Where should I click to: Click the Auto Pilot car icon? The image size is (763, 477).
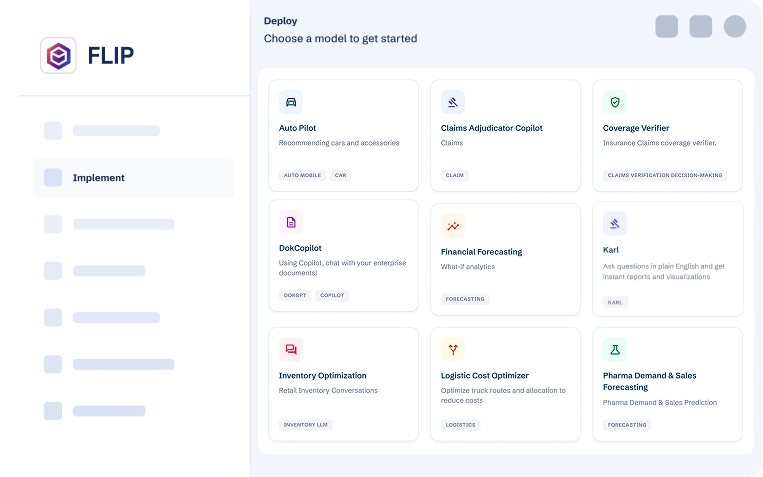291,102
